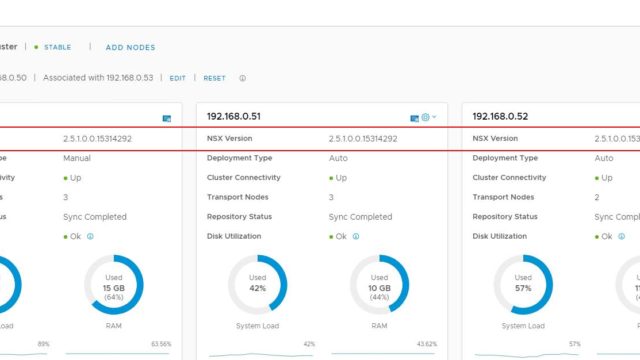
Task: Click the 15 GB RAM donut on the leftmost card
Action: pyautogui.click(x=114, y=284)
